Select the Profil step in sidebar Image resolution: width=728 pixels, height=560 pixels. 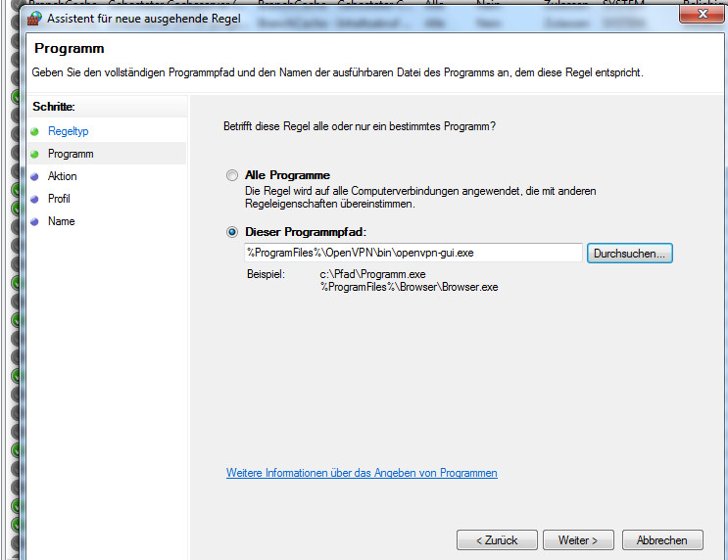tap(59, 199)
